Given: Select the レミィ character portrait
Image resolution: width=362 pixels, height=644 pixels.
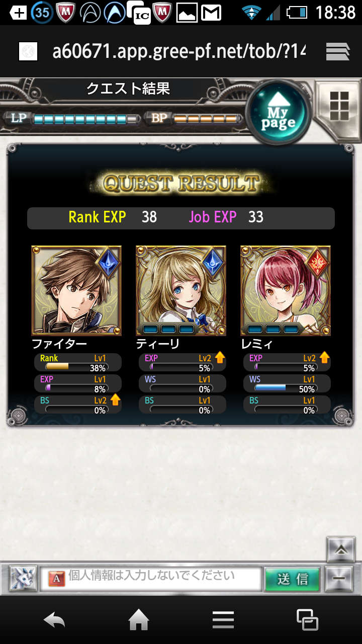Looking at the screenshot, I should 286,290.
